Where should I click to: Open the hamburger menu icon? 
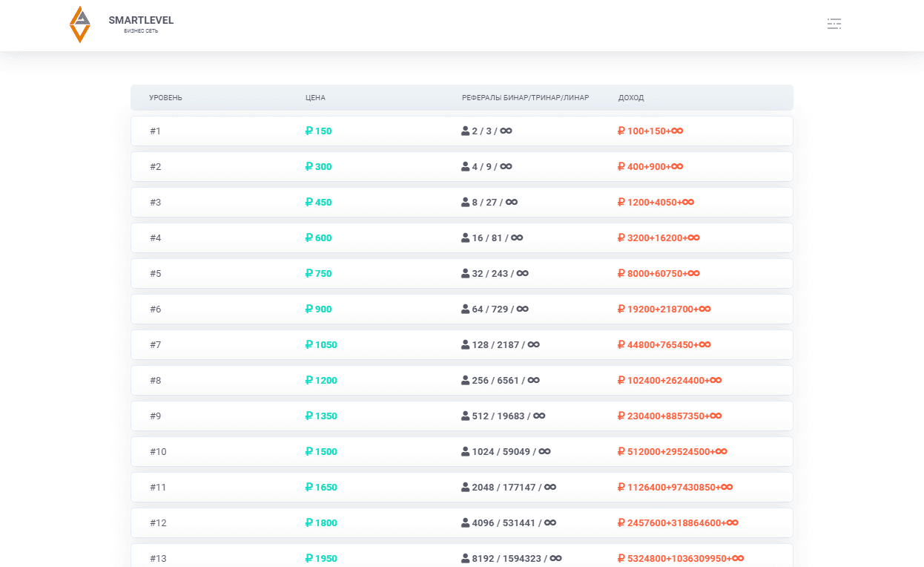(834, 24)
